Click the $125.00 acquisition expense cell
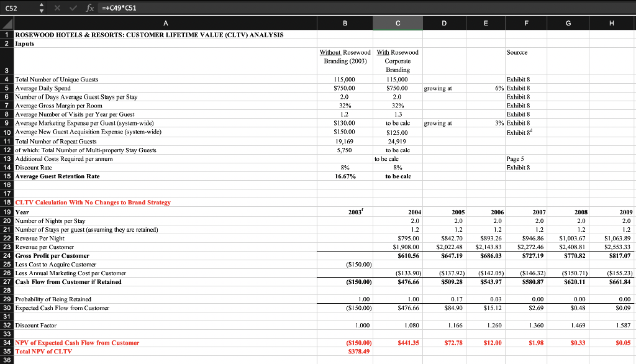The image size is (636, 364). (397, 133)
